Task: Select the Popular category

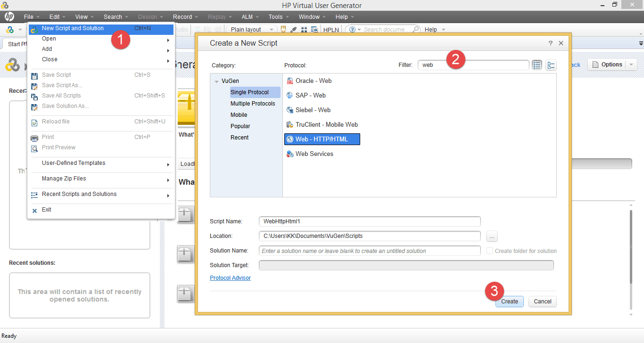Action: (240, 126)
